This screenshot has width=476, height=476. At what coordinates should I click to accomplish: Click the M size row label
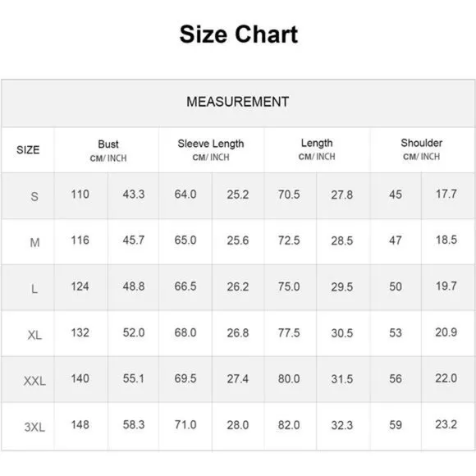pyautogui.click(x=34, y=242)
